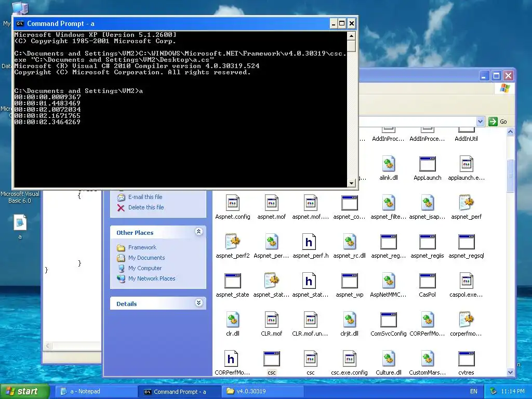Click Command Prompt scrollbar down arrow
The width and height of the screenshot is (532, 399).
(351, 183)
